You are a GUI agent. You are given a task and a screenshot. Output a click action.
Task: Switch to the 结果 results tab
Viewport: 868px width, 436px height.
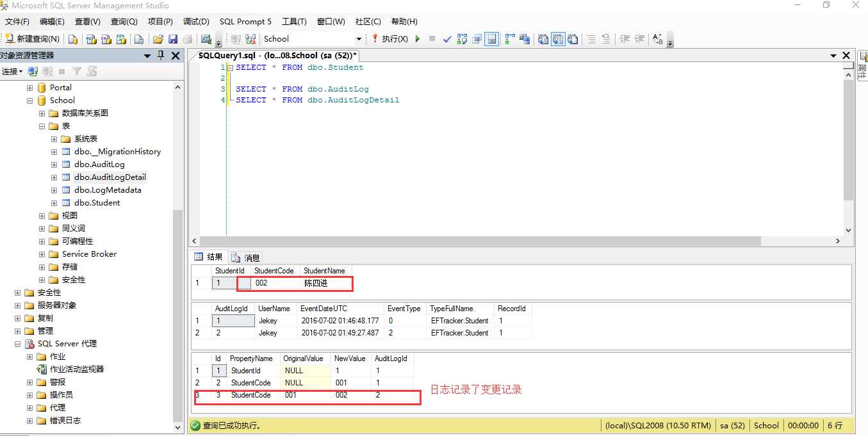pos(209,257)
